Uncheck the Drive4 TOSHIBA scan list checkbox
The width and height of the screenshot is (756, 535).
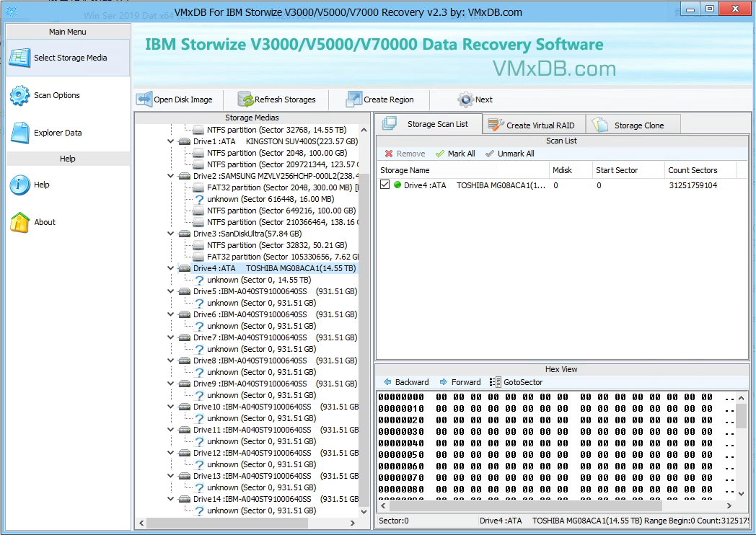pos(384,185)
